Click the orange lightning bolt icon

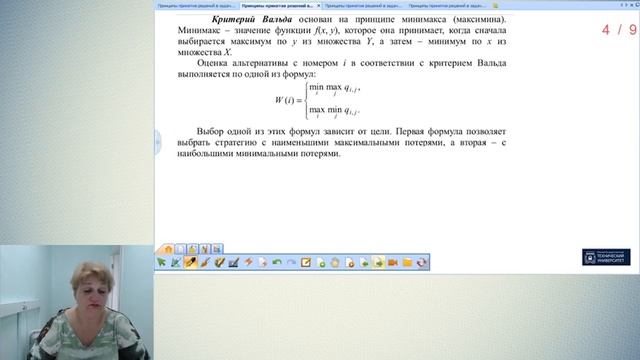248,262
